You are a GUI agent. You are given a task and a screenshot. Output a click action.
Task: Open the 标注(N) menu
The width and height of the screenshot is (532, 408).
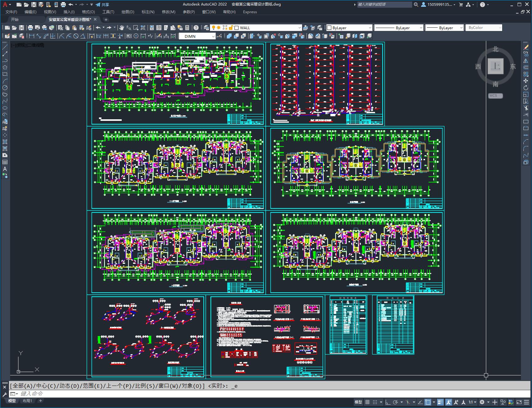coord(148,12)
